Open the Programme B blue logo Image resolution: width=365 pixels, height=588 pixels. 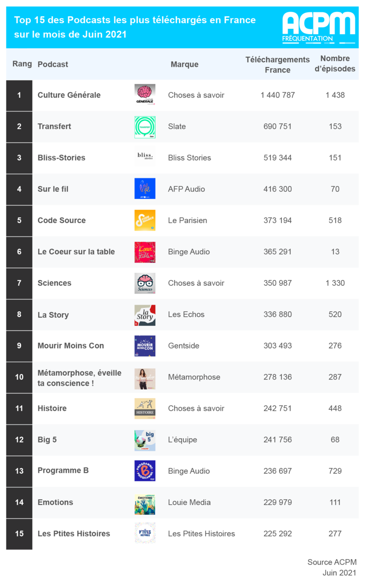click(x=145, y=471)
